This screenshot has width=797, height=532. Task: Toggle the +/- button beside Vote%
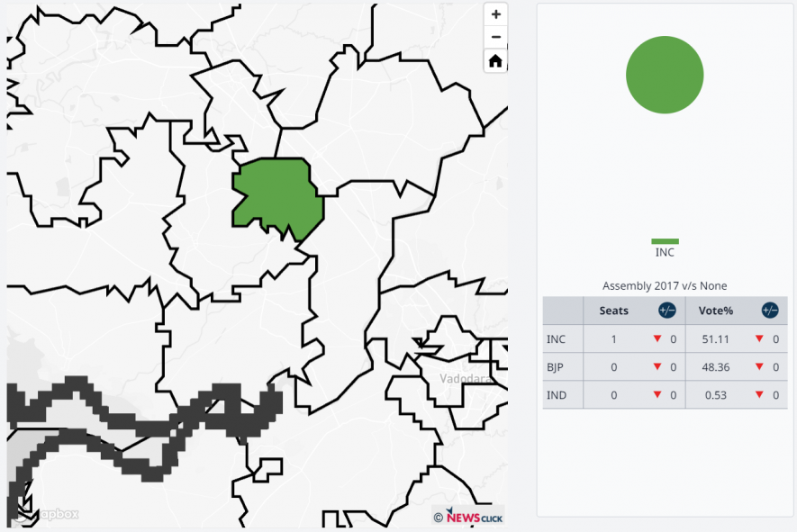click(770, 311)
